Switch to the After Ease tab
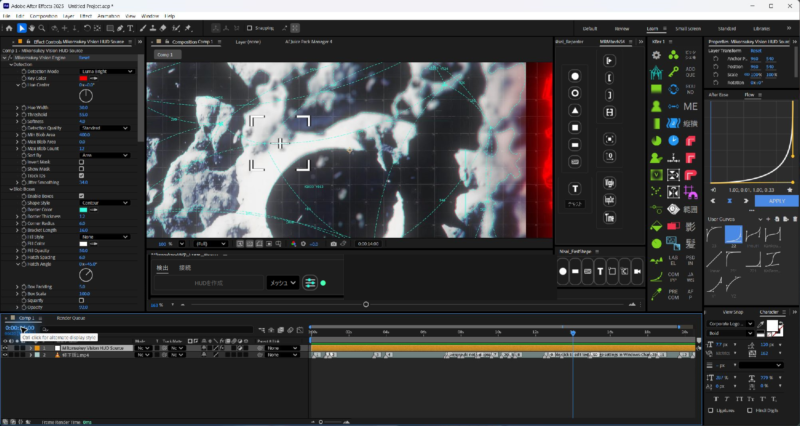This screenshot has height=426, width=800. click(718, 95)
